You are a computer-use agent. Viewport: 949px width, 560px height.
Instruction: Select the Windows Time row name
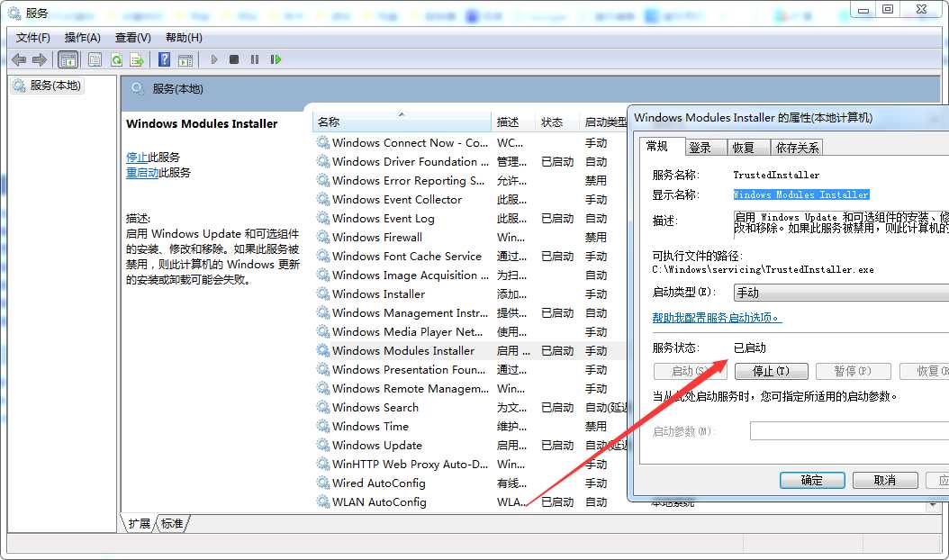[x=370, y=426]
